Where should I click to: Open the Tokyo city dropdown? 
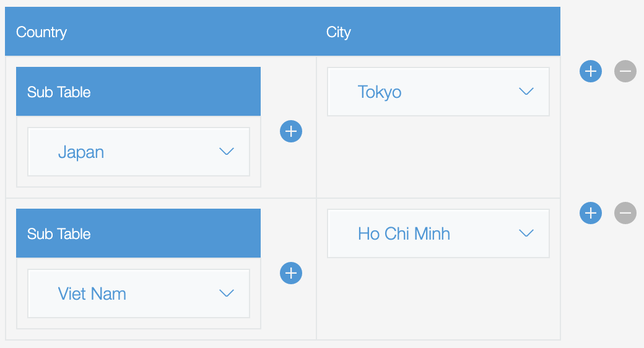click(438, 92)
